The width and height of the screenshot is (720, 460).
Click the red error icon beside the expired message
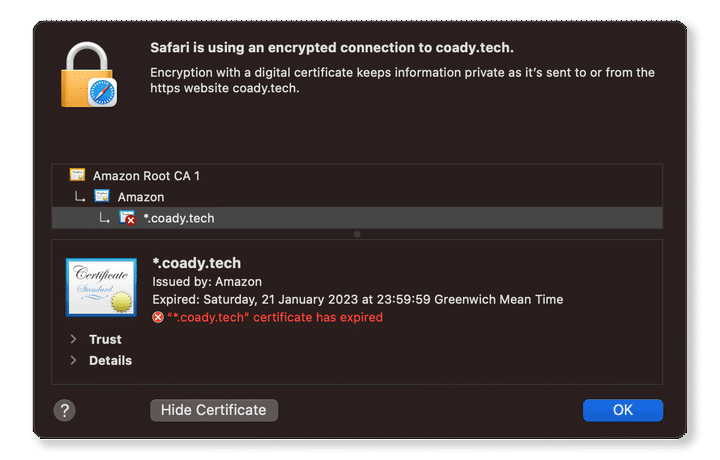point(158,317)
